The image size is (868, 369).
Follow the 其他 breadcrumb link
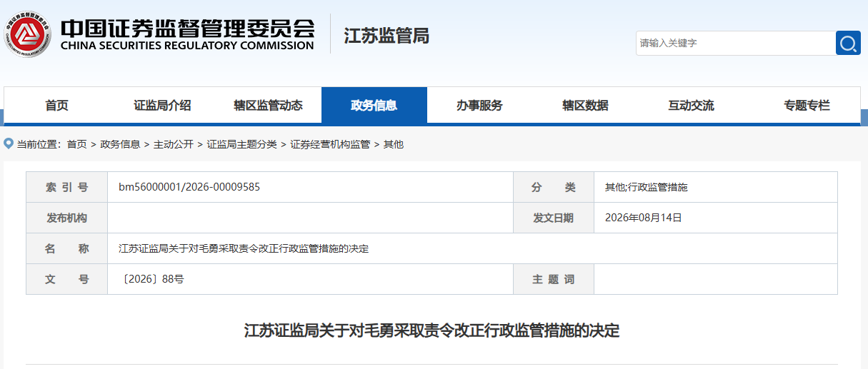[394, 144]
